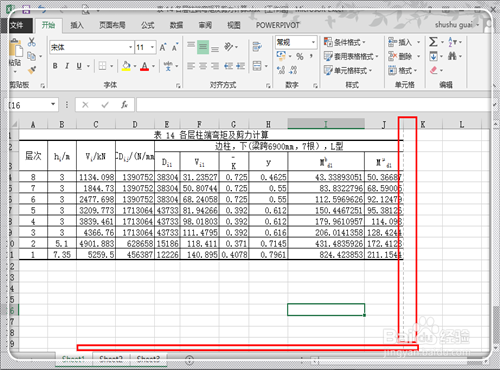Click the Fill down arrow icon
The image size is (500, 370).
coord(433,56)
